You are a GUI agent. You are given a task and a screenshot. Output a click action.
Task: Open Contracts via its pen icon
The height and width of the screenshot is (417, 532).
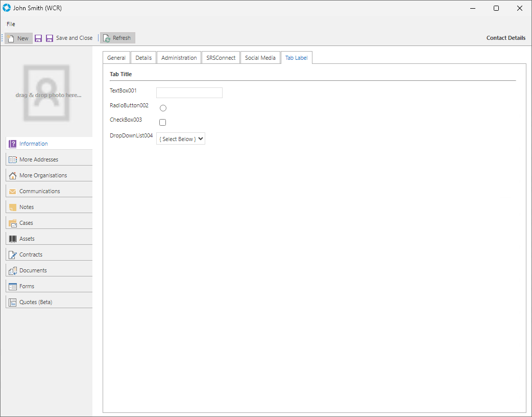click(x=13, y=254)
